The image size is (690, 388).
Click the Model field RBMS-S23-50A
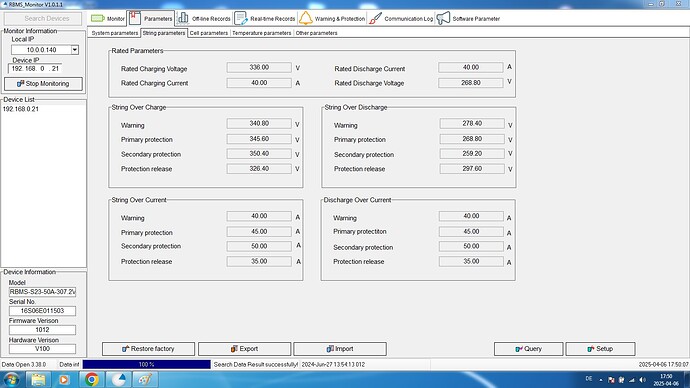click(x=42, y=292)
